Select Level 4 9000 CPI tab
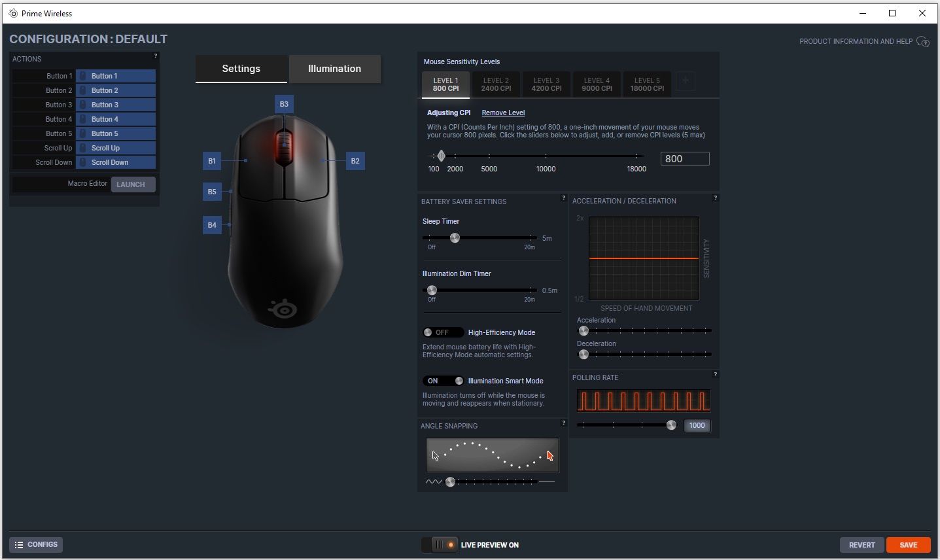The image size is (940, 560). pyautogui.click(x=597, y=84)
